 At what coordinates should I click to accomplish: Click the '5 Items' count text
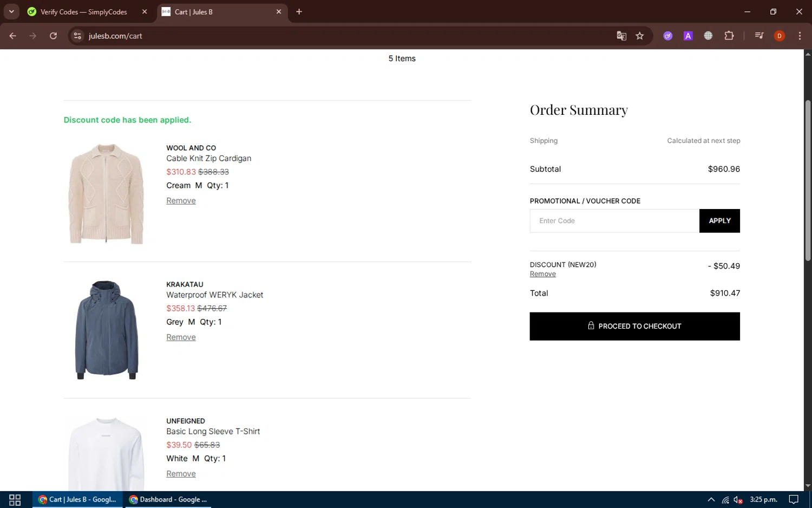point(402,58)
